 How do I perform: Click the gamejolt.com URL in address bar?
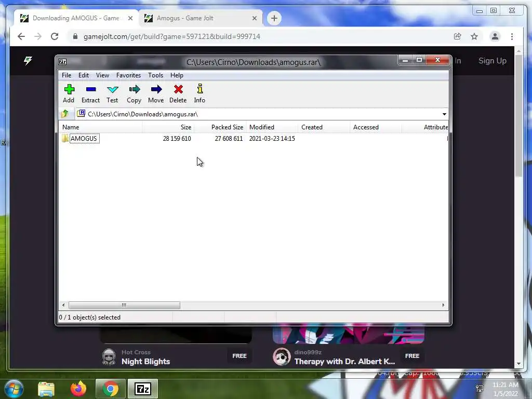(x=171, y=36)
